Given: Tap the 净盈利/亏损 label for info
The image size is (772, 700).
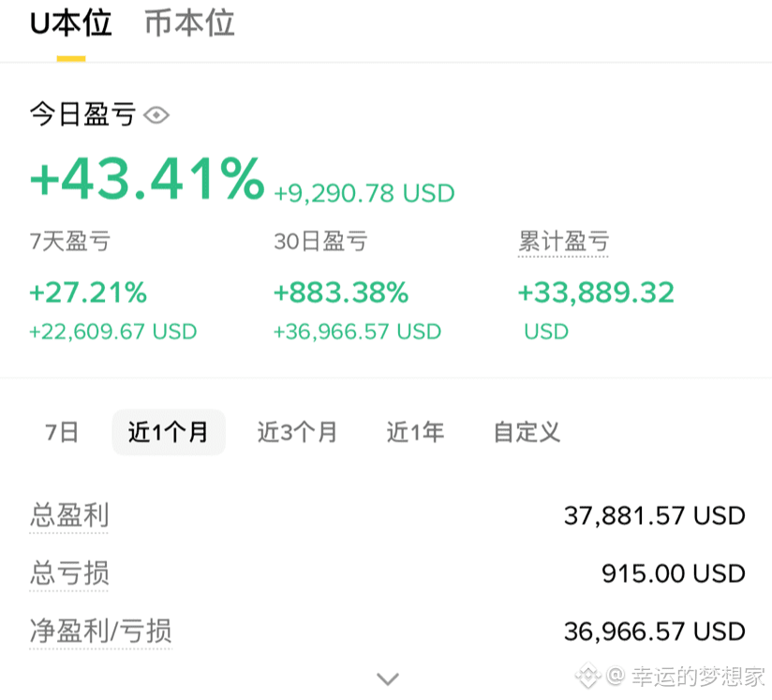Looking at the screenshot, I should [100, 631].
